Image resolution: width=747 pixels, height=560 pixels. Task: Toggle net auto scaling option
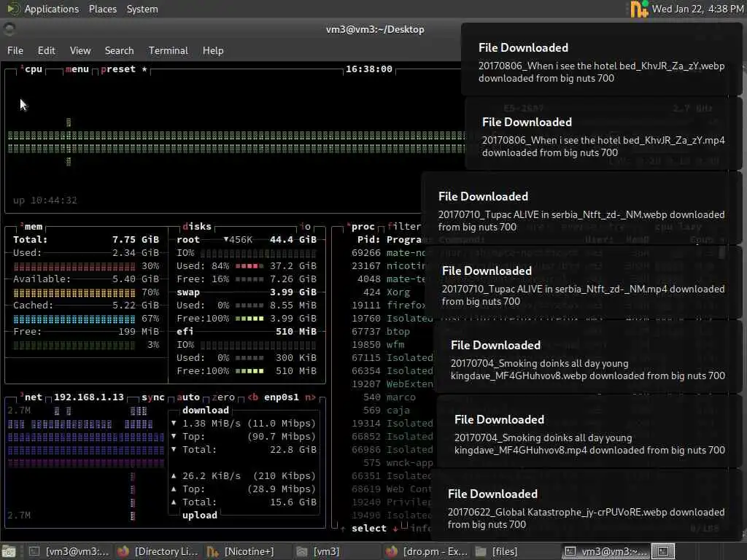[188, 397]
